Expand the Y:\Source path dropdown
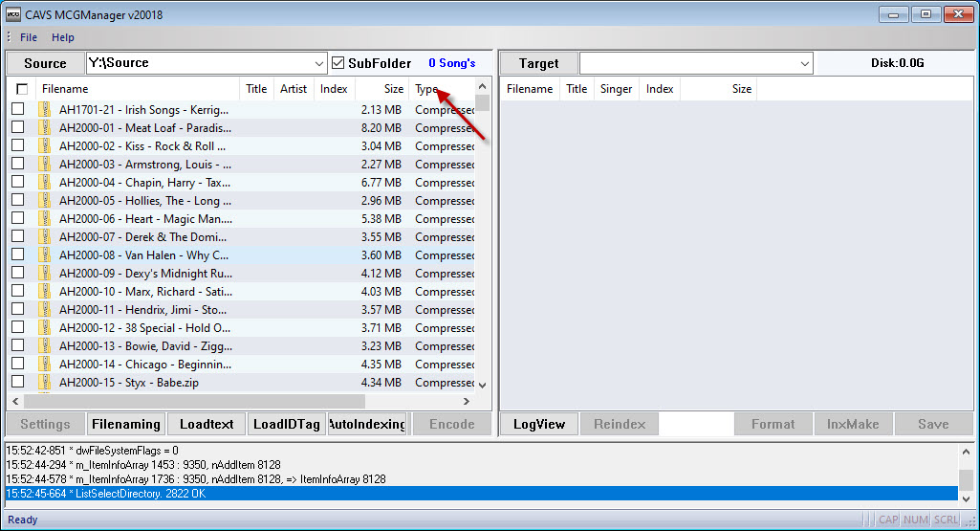The image size is (980, 531). pyautogui.click(x=318, y=63)
